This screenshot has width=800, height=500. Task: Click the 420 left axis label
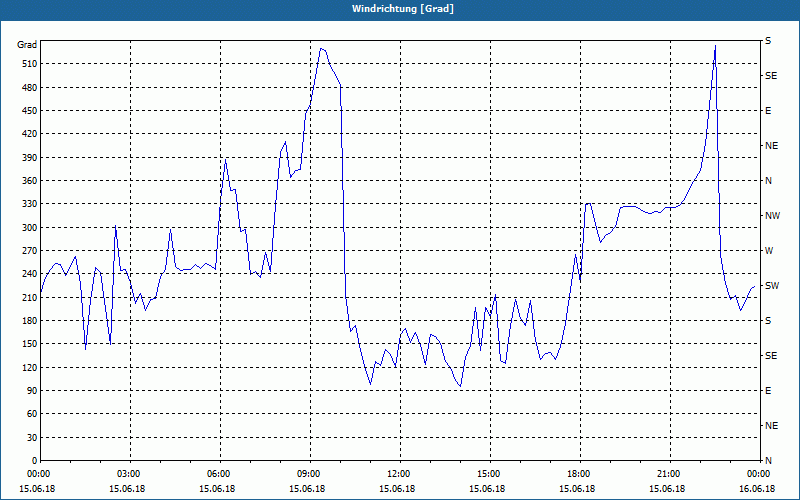pos(30,134)
